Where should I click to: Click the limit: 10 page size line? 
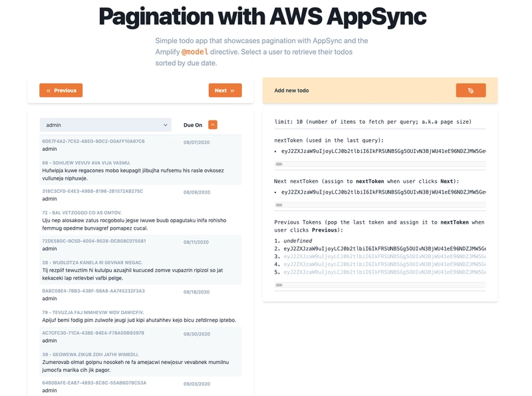click(x=373, y=122)
